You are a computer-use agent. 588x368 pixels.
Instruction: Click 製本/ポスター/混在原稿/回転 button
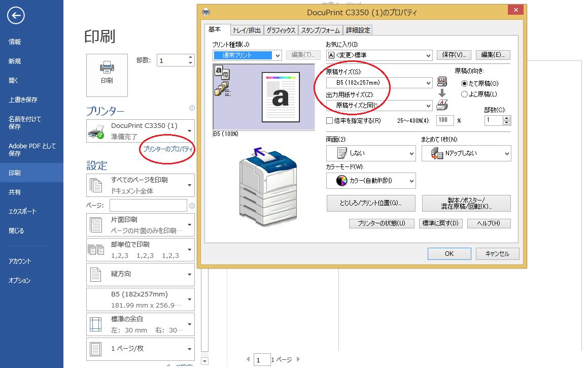[x=466, y=203]
